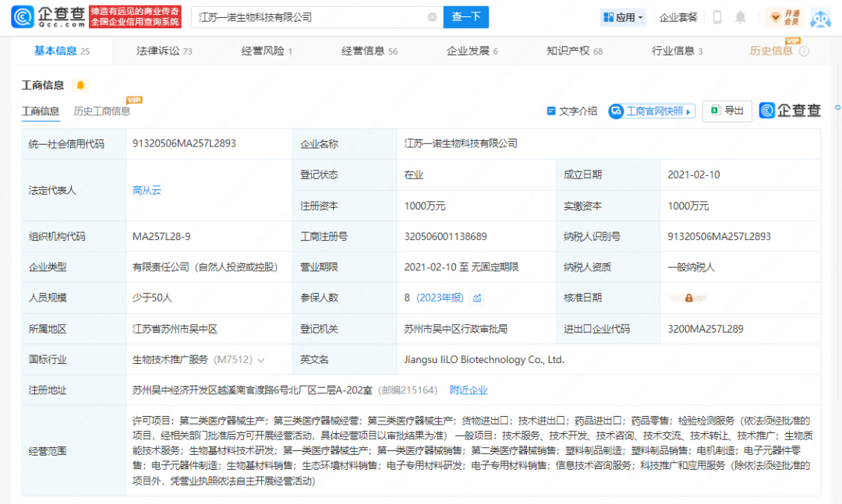
Task: Switch to the 经营信息 tab
Action: pos(370,51)
